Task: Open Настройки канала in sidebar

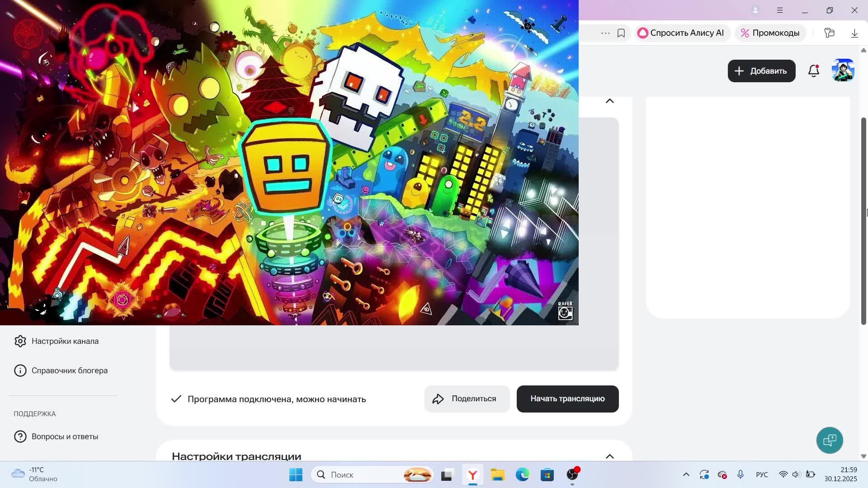Action: coord(65,341)
